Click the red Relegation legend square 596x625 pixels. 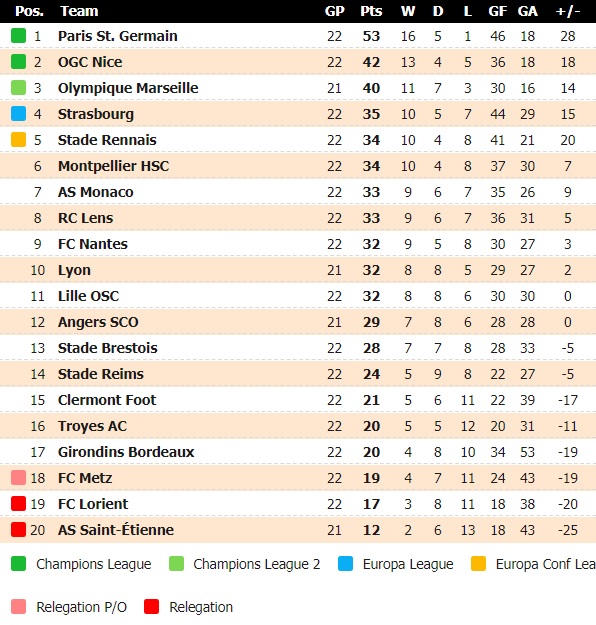151,607
